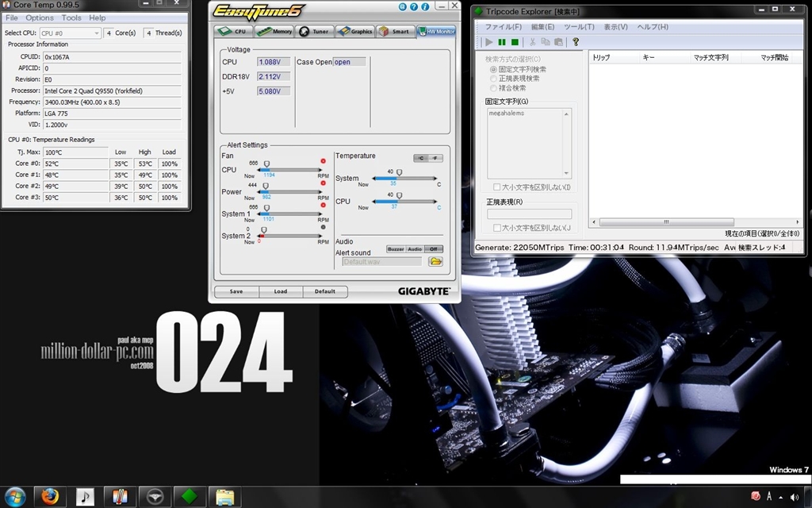Click the CPU temperature alert slider thumb
Viewport: 812px width, 508px height.
coord(400,196)
